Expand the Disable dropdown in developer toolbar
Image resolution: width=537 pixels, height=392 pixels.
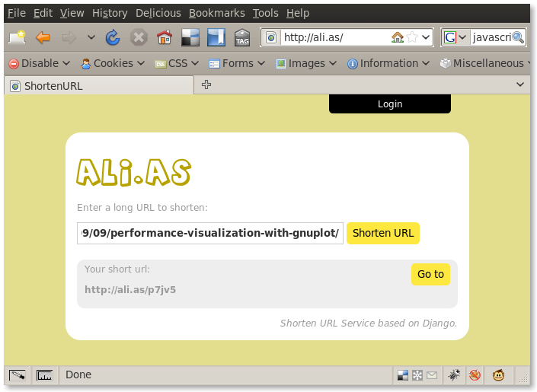[x=39, y=63]
